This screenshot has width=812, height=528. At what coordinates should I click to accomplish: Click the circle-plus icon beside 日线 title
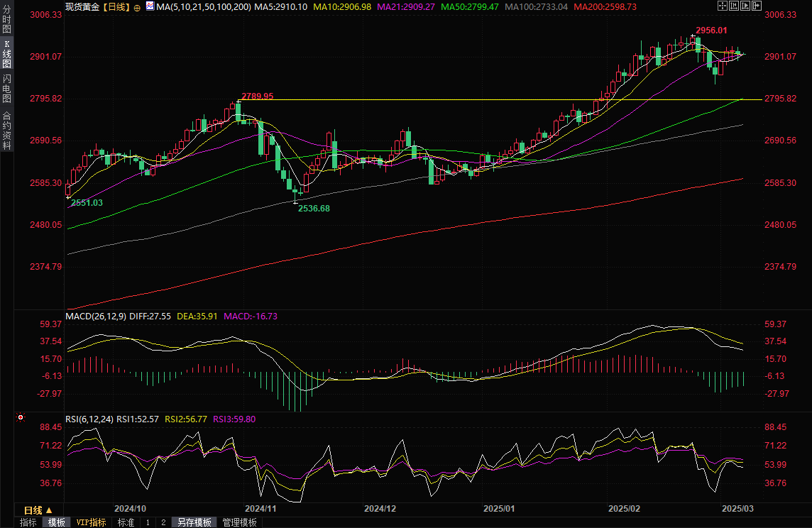tap(137, 6)
